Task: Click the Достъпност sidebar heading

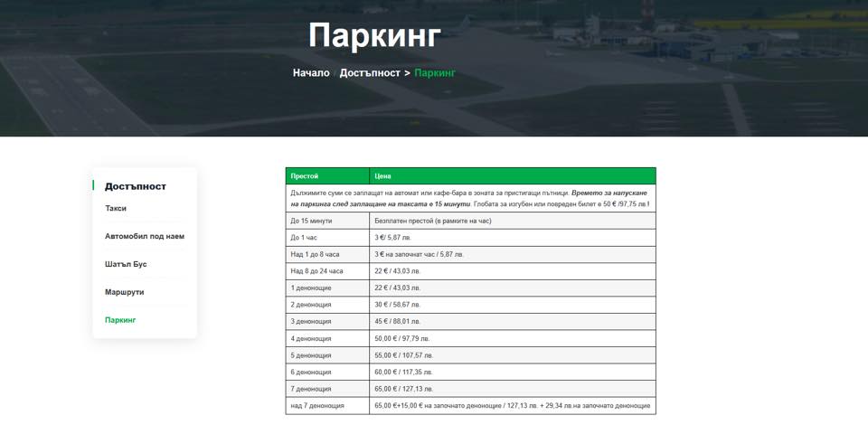Action: click(136, 186)
